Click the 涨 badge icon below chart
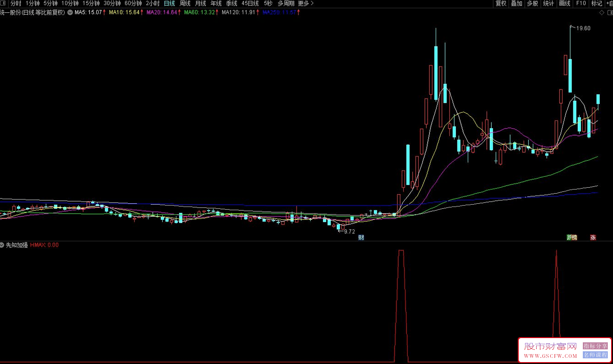The width and height of the screenshot is (613, 364). [593, 238]
